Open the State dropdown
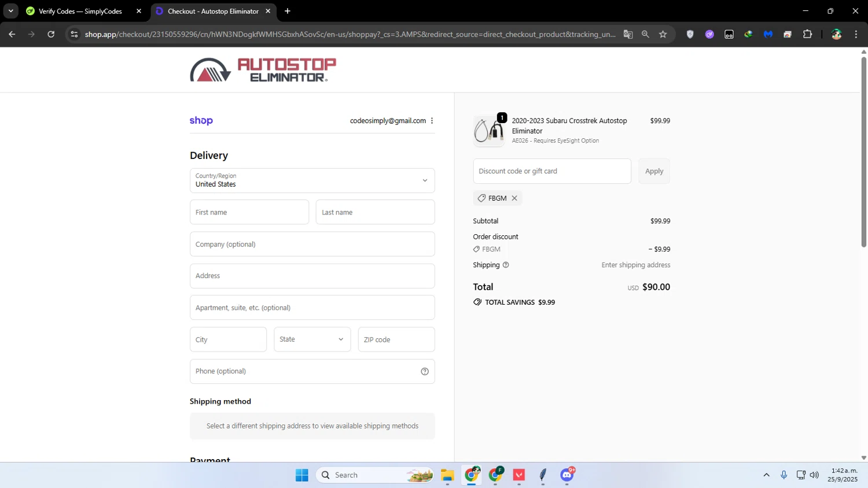This screenshot has height=488, width=868. 312,339
